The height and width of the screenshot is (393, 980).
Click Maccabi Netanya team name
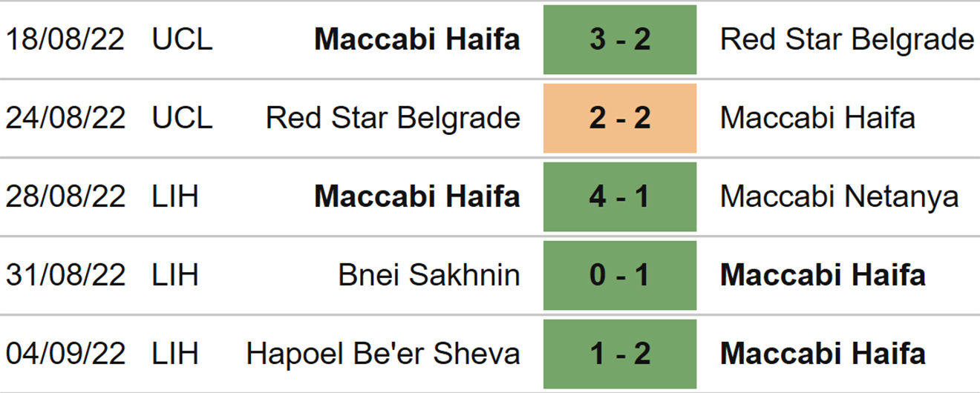click(x=839, y=197)
